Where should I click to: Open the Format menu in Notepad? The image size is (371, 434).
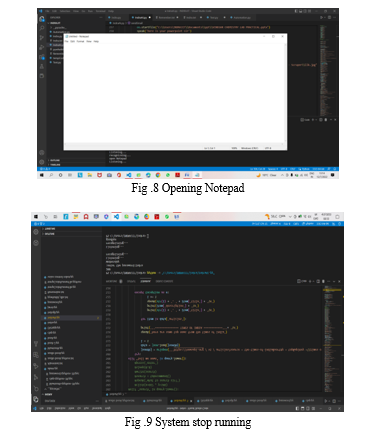pos(80,41)
